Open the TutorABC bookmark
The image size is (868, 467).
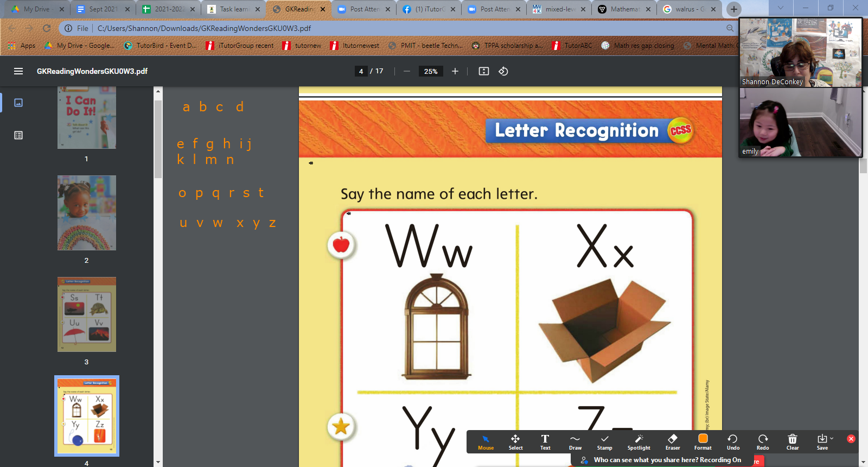[572, 46]
